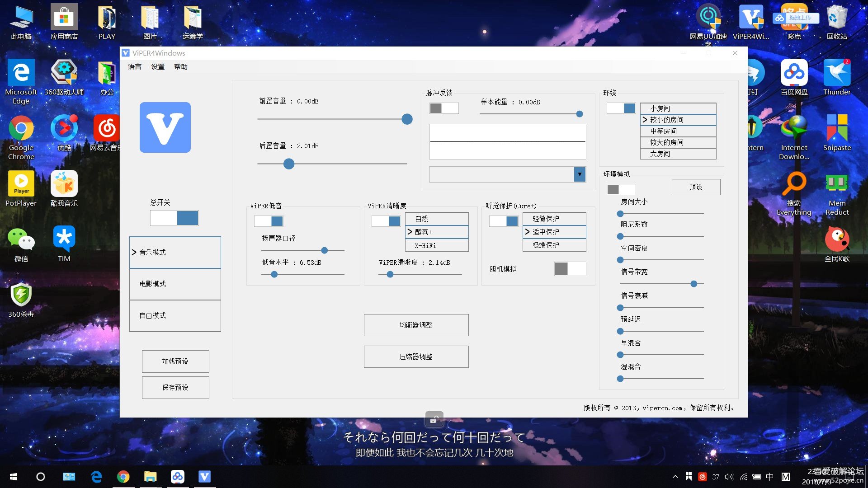868x488 pixels.
Task: Click the 后置音量 post-volume slider handle
Action: (288, 164)
